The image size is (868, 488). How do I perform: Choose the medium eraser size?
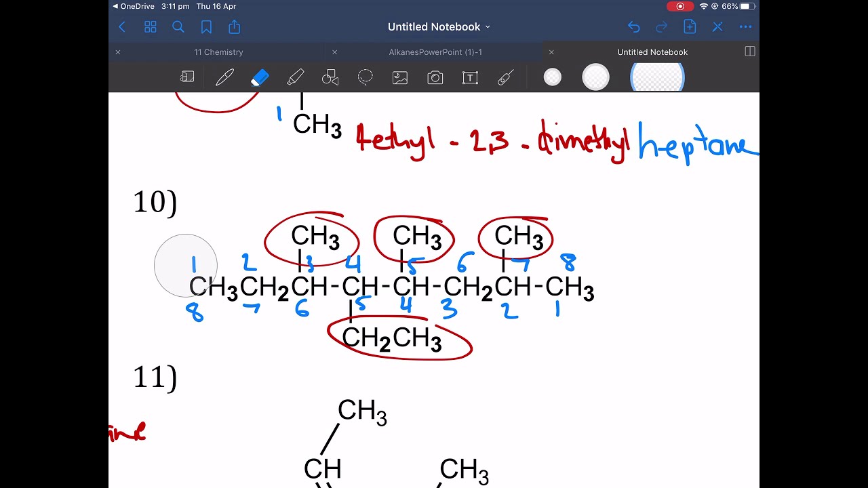coord(595,77)
